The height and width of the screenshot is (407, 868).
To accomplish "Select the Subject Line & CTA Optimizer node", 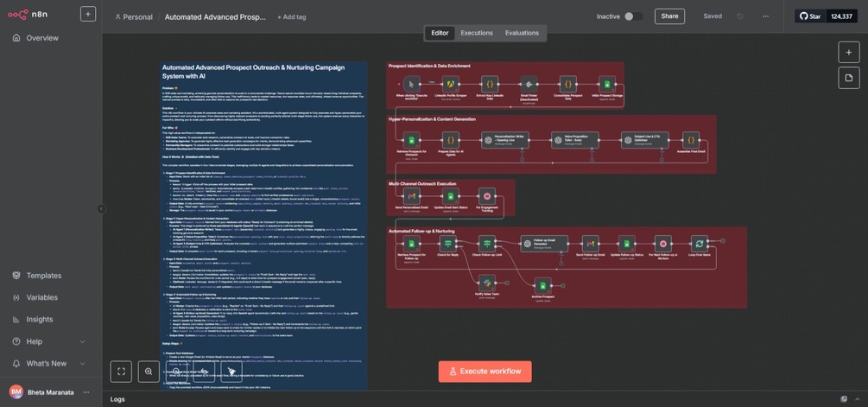I will coord(644,140).
